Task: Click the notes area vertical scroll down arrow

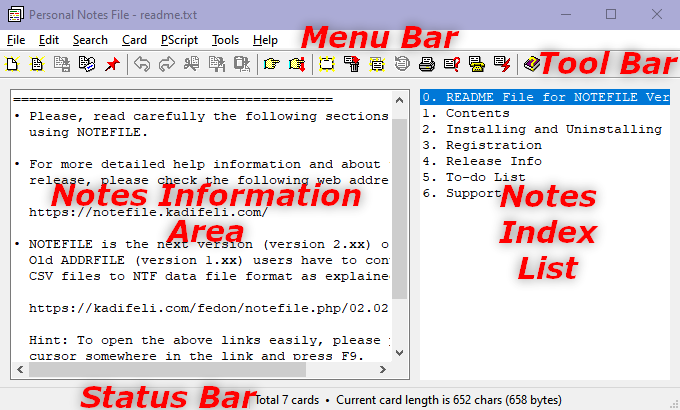Action: pos(399,353)
